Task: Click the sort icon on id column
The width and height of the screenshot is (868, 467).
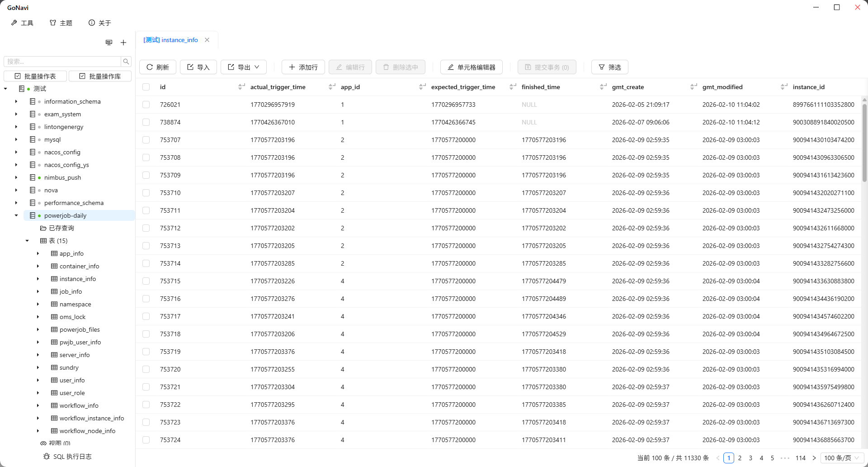Action: [241, 87]
